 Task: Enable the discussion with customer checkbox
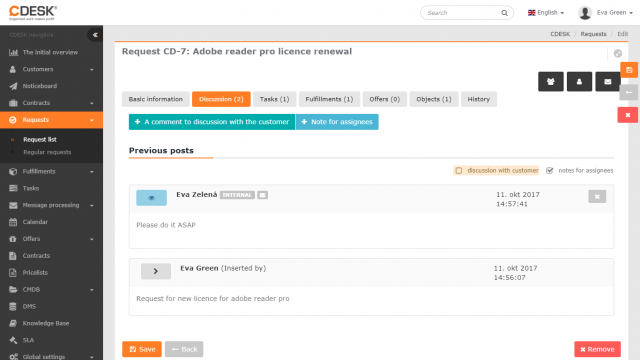pos(459,171)
